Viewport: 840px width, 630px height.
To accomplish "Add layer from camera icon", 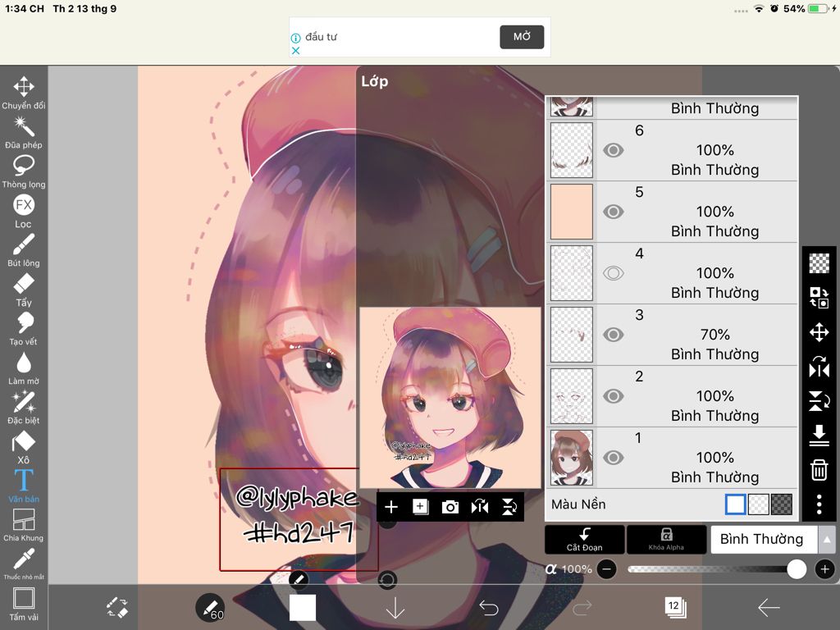I will click(x=450, y=507).
